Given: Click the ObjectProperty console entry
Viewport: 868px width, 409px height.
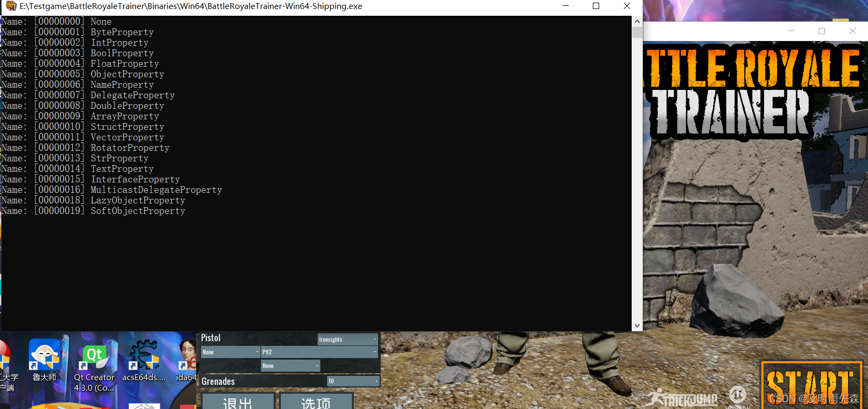Looking at the screenshot, I should pos(83,74).
